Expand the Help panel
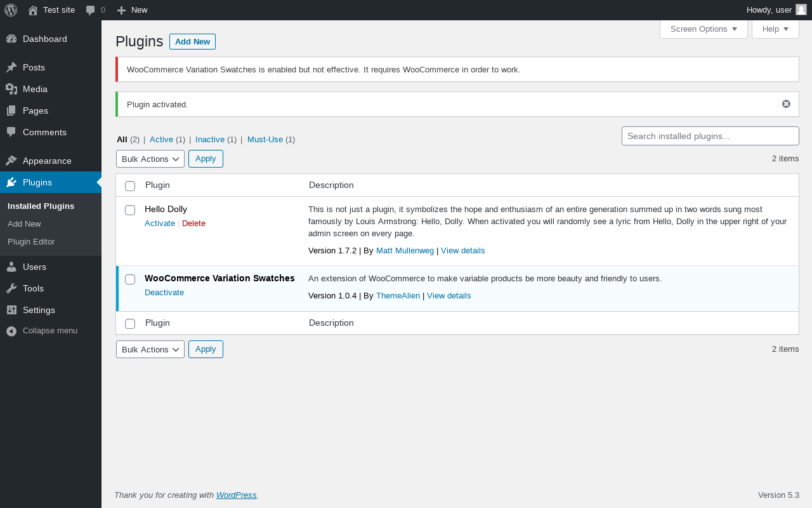 [x=775, y=29]
